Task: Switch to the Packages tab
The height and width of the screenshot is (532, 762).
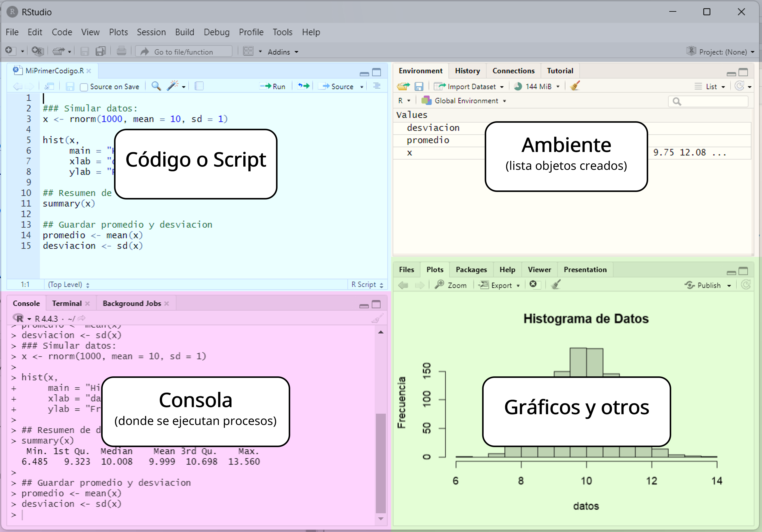Action: [471, 270]
